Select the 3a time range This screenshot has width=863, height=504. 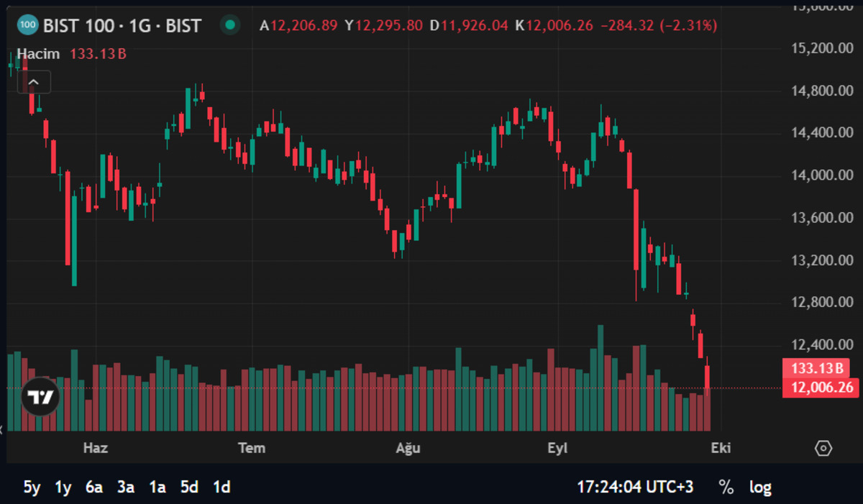pyautogui.click(x=126, y=487)
